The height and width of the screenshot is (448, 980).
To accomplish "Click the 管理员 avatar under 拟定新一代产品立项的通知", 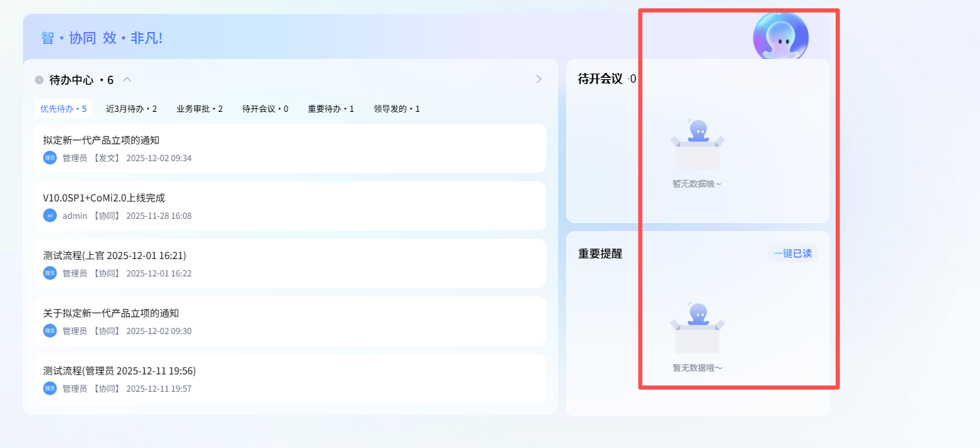I will coord(50,158).
